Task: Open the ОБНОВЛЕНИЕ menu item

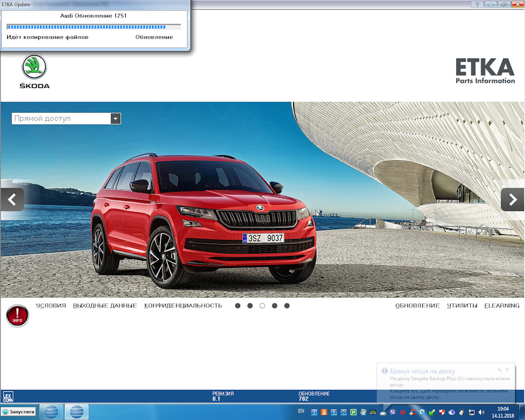Action: pos(417,306)
